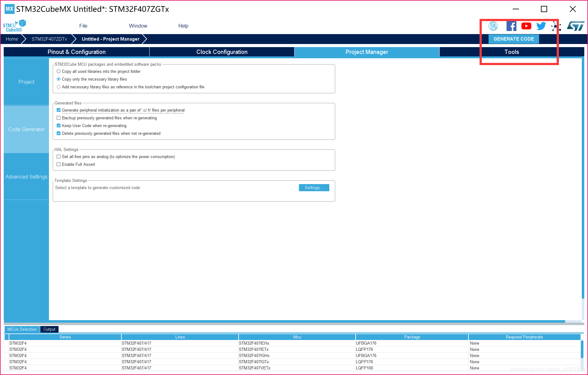Sort by Mcu column header
Image resolution: width=588 pixels, height=375 pixels.
[x=297, y=337]
